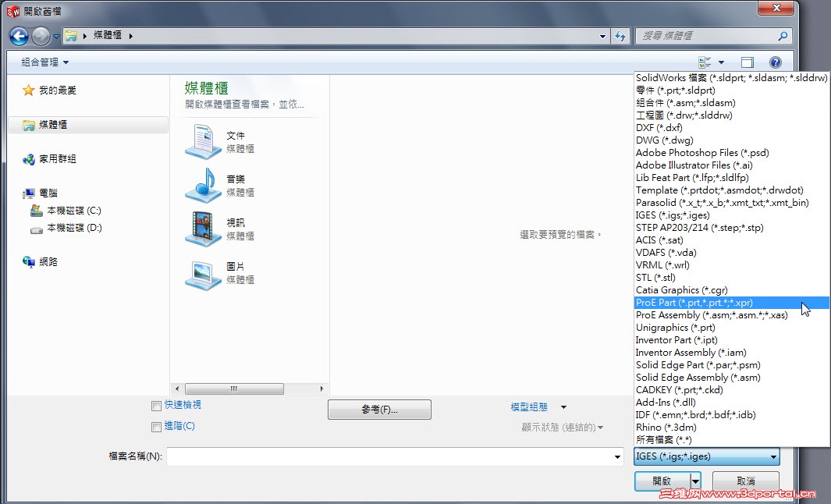Image resolution: width=831 pixels, height=504 pixels.
Task: Select STEP AP203/214 file type
Action: click(x=732, y=227)
